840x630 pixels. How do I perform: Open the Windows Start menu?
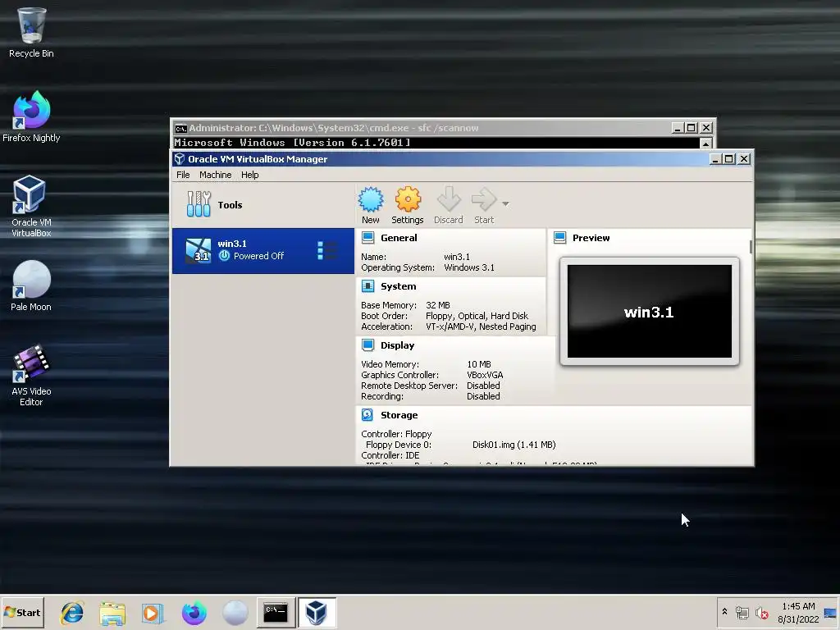point(22,612)
